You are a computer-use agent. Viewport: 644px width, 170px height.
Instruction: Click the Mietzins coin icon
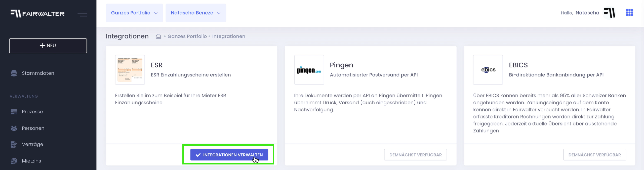click(14, 161)
